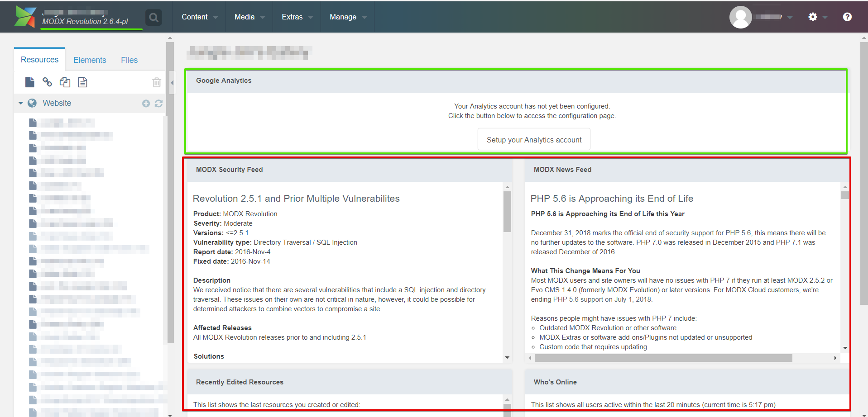Collapse the Website tree node
The width and height of the screenshot is (868, 417).
tap(20, 103)
